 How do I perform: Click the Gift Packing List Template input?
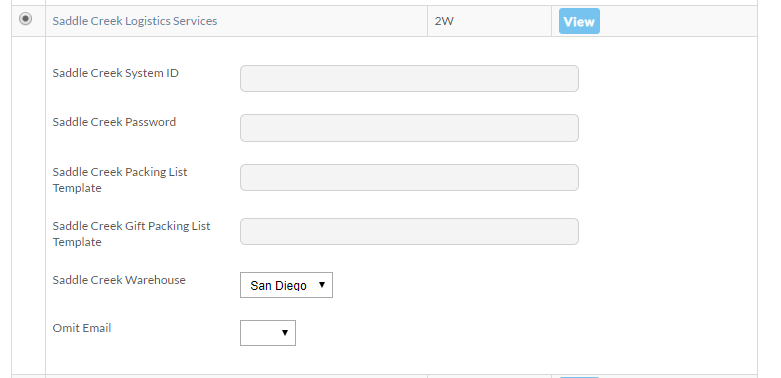click(409, 232)
